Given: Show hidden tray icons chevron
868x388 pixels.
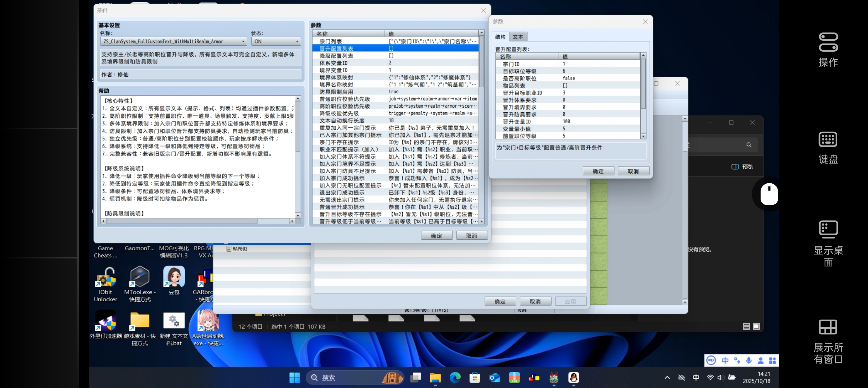Looking at the screenshot, I should tap(667, 378).
